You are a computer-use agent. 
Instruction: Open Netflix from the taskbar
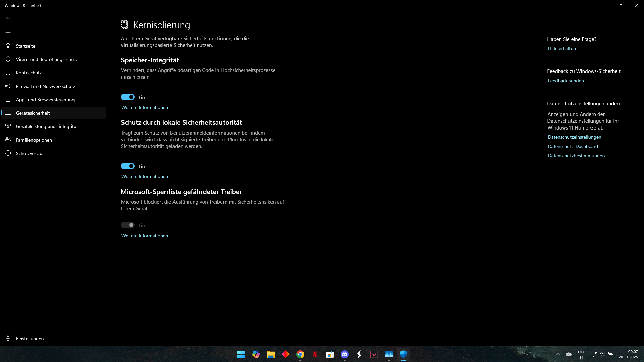315,354
